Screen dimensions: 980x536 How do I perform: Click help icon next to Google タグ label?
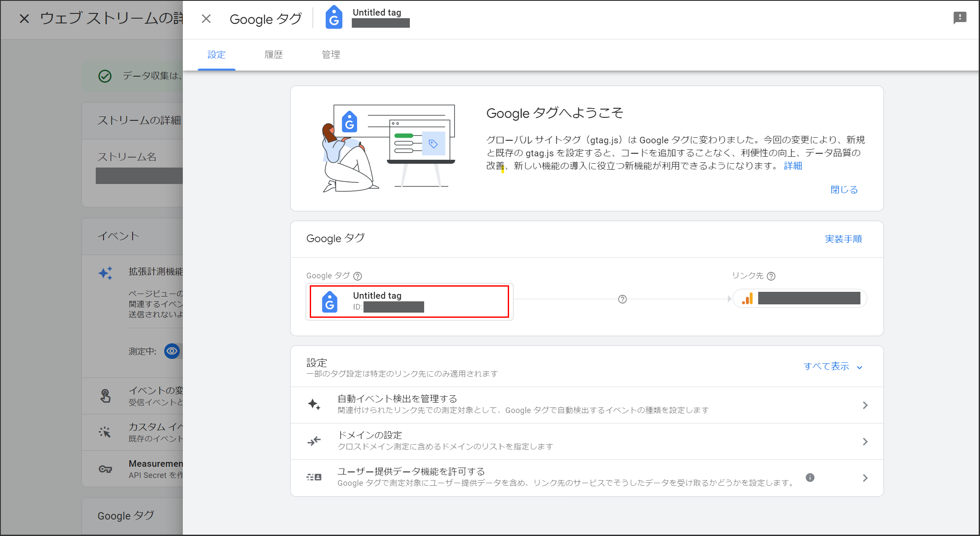pos(357,276)
